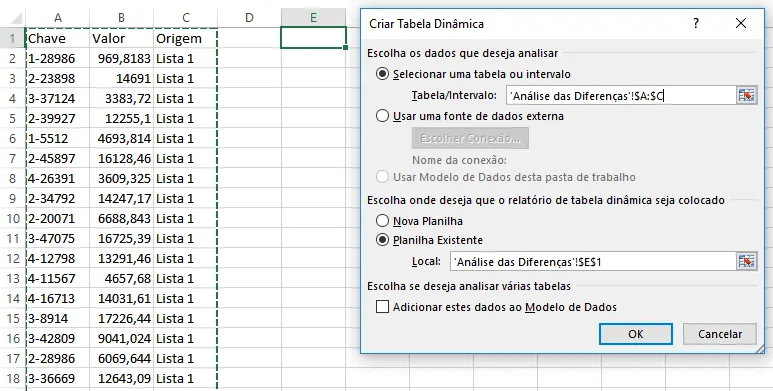Viewport: 773px width, 391px height.
Task: Choose the Planilha Existente radio option
Action: [x=429, y=240]
